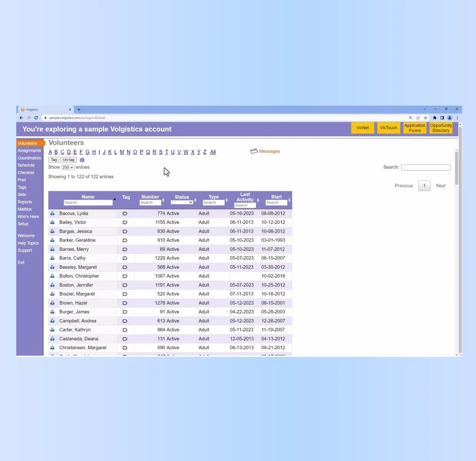This screenshot has width=476, height=461.
Task: Open Mailbox in the sidebar
Action: click(x=25, y=209)
